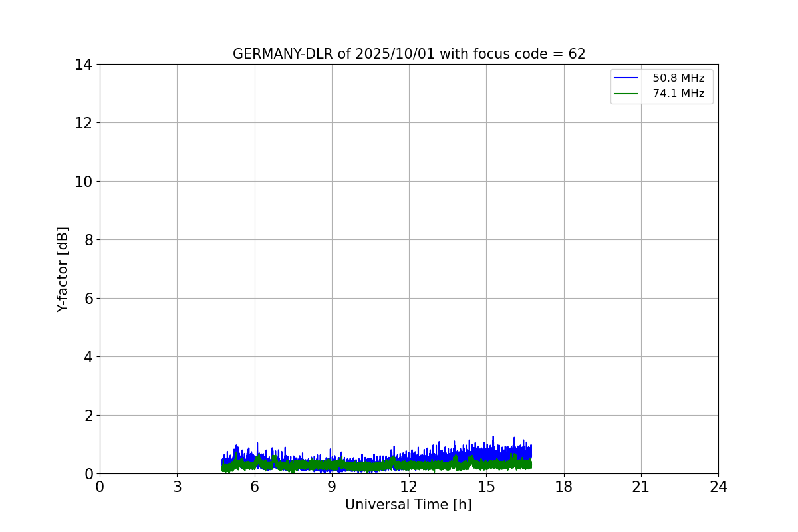Click the y-axis tick label '14'
The height and width of the screenshot is (532, 798).
click(x=83, y=65)
